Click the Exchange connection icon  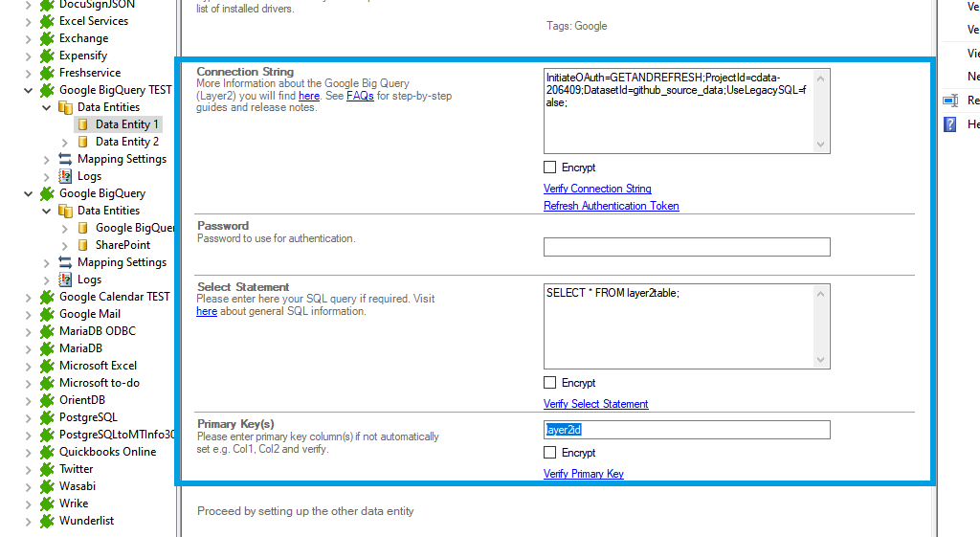click(x=47, y=38)
